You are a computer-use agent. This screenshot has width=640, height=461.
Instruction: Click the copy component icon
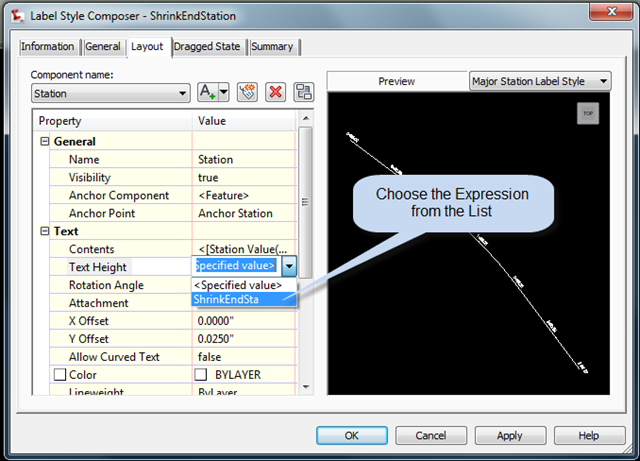pos(247,92)
